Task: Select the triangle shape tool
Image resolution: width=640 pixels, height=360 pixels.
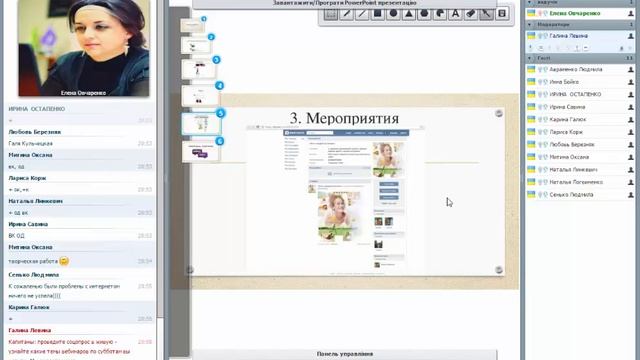Action: tap(409, 14)
